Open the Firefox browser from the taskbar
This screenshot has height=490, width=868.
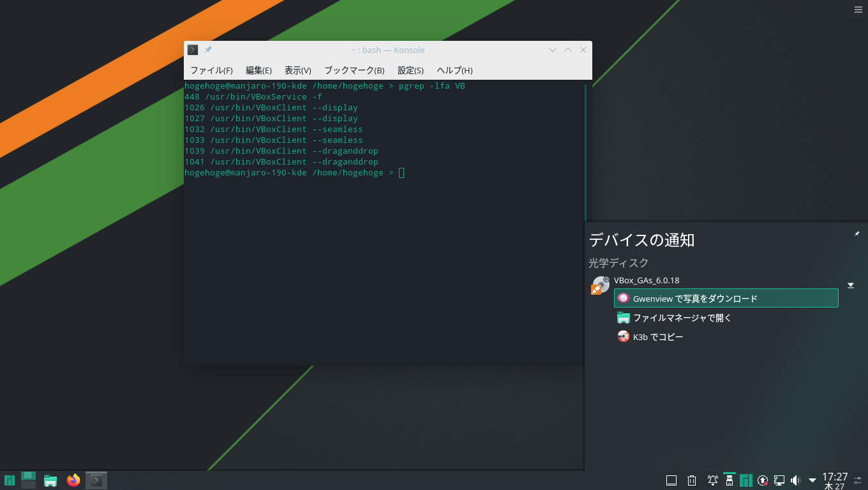click(73, 480)
